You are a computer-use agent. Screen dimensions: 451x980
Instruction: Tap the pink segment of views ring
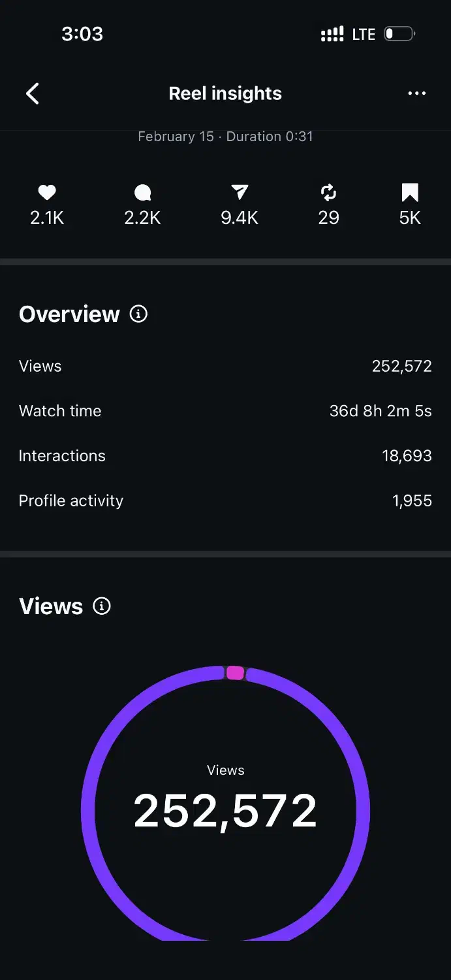click(x=235, y=673)
